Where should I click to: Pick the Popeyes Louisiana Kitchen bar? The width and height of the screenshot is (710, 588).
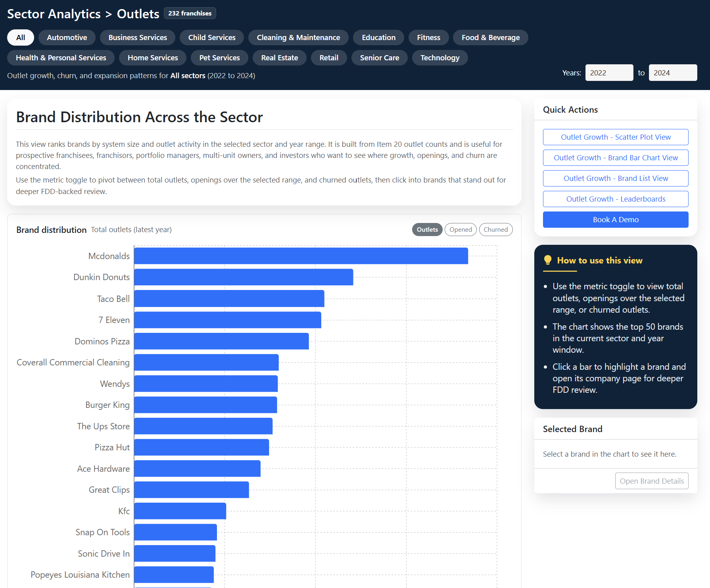(x=174, y=575)
